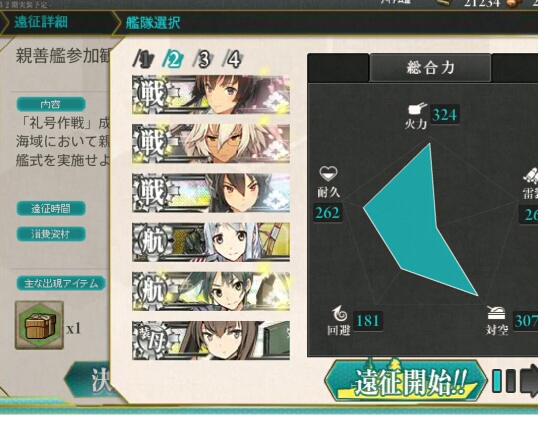Image resolution: width=538 pixels, height=428 pixels.
Task: Click the 回避 evasion swirl icon
Action: point(340,313)
